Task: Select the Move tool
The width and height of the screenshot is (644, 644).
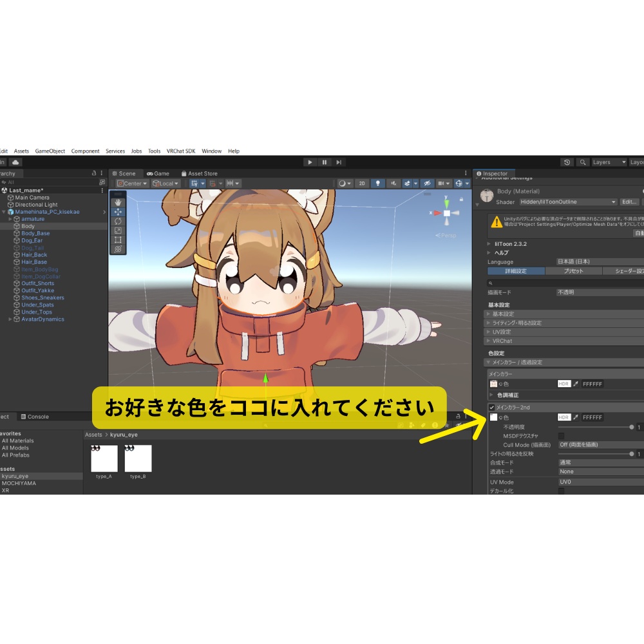Action: pyautogui.click(x=118, y=212)
